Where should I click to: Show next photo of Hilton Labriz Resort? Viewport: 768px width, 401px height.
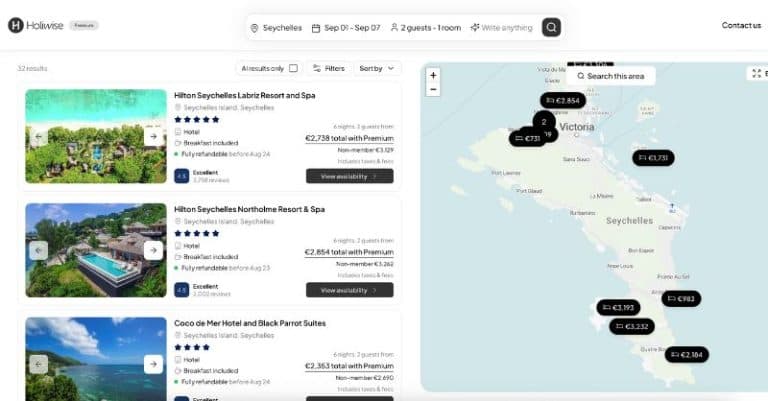click(x=153, y=137)
